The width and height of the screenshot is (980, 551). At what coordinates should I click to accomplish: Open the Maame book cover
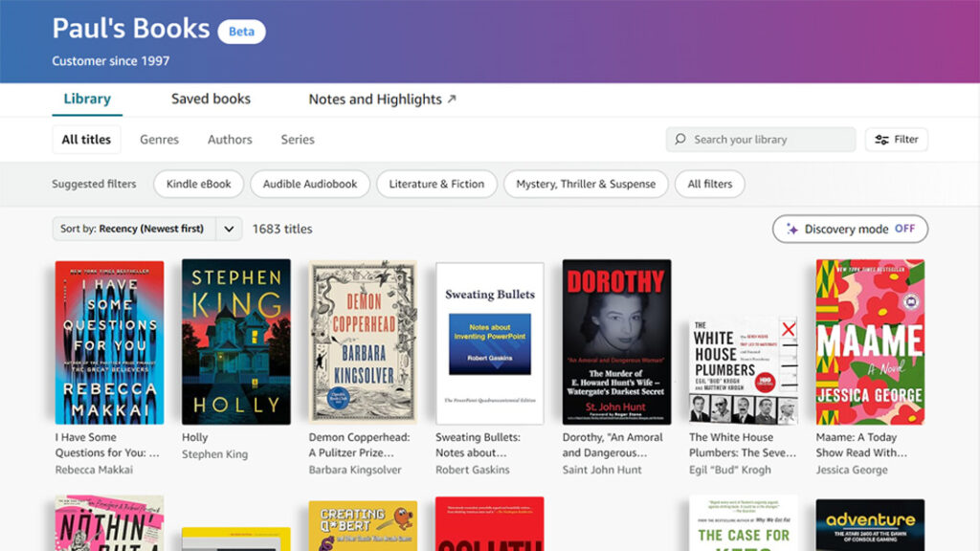(870, 342)
